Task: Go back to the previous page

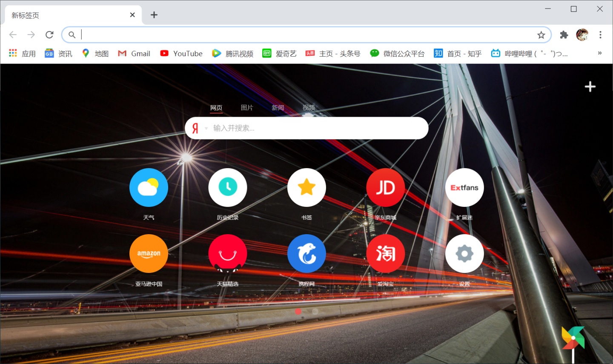Action: tap(13, 35)
